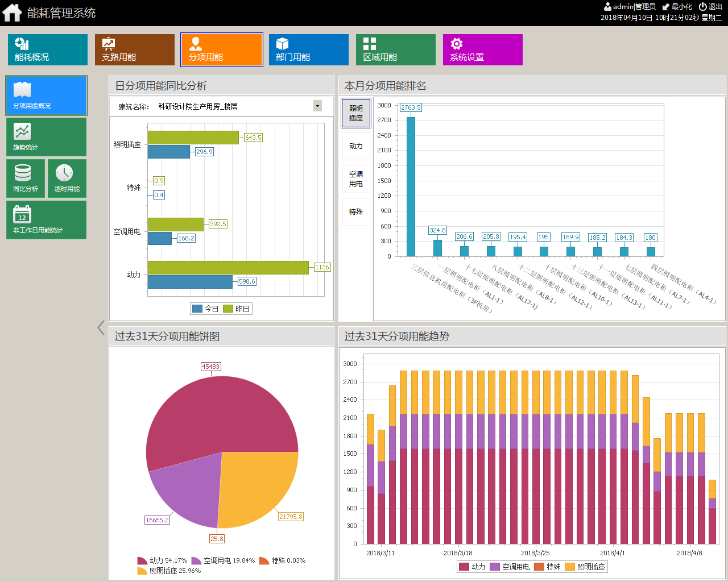Open 部门用能 department energy module

309,49
